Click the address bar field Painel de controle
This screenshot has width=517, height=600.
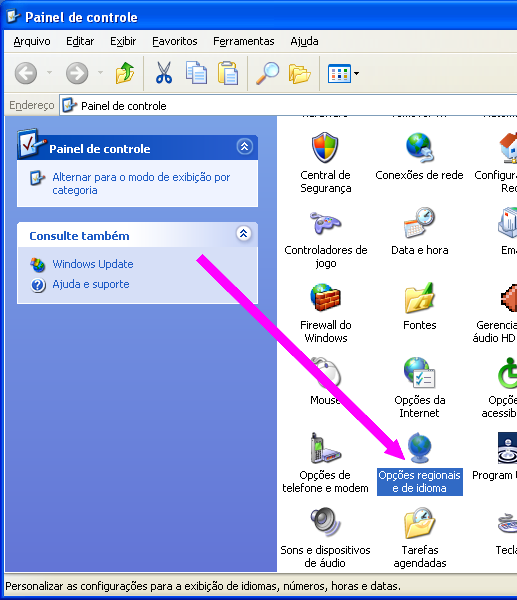pos(288,106)
